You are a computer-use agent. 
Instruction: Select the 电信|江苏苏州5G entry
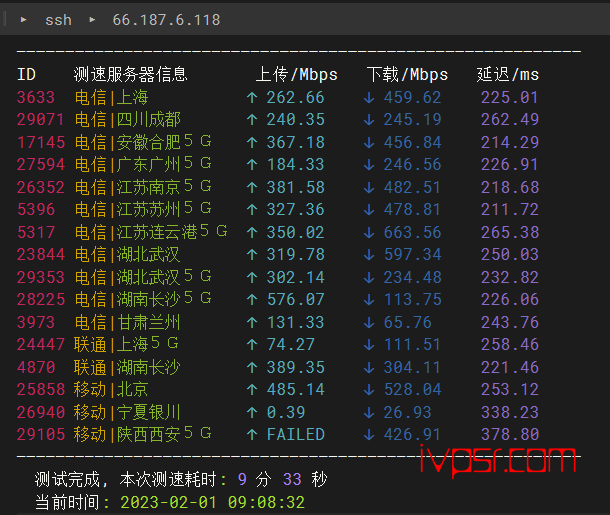click(143, 208)
